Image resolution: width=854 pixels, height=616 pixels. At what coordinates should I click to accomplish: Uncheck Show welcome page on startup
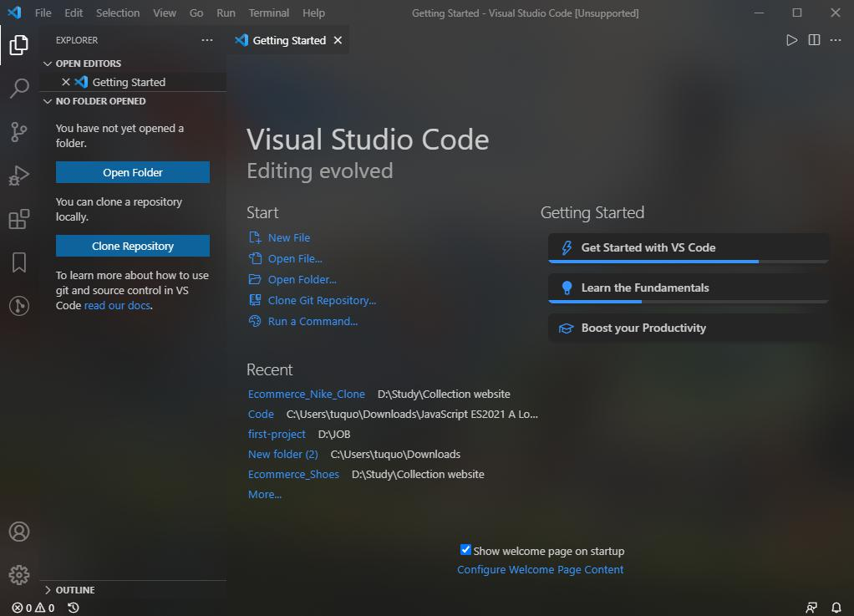(x=465, y=550)
